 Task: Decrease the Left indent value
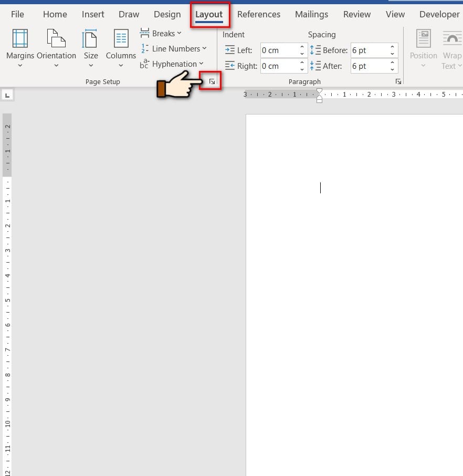[302, 54]
